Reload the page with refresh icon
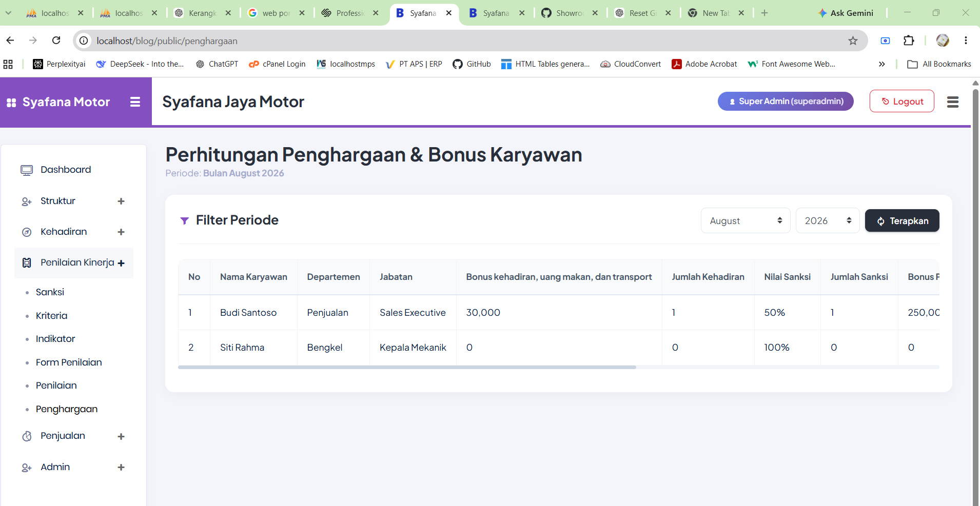Viewport: 980px width, 506px height. click(x=56, y=40)
